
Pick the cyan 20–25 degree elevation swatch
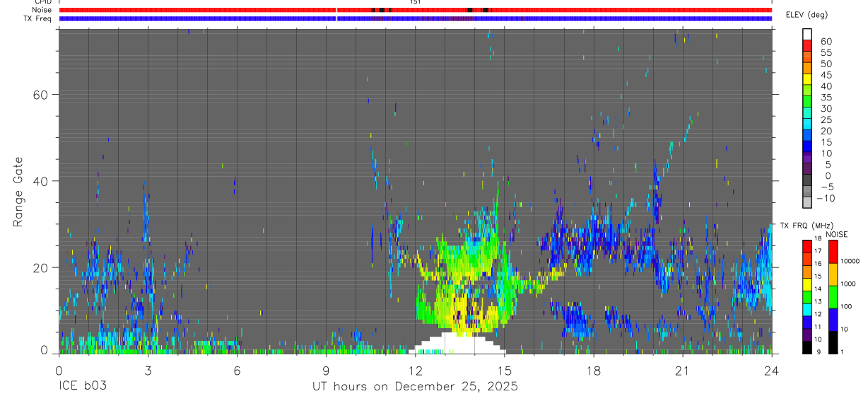[807, 124]
